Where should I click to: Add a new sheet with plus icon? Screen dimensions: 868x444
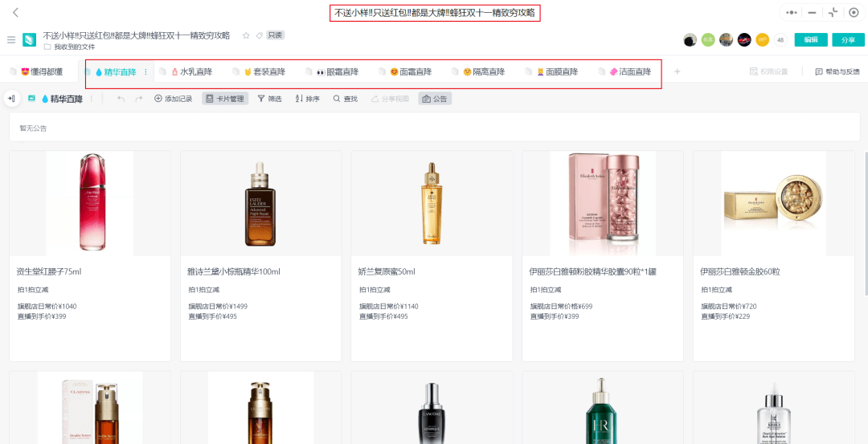pyautogui.click(x=677, y=71)
